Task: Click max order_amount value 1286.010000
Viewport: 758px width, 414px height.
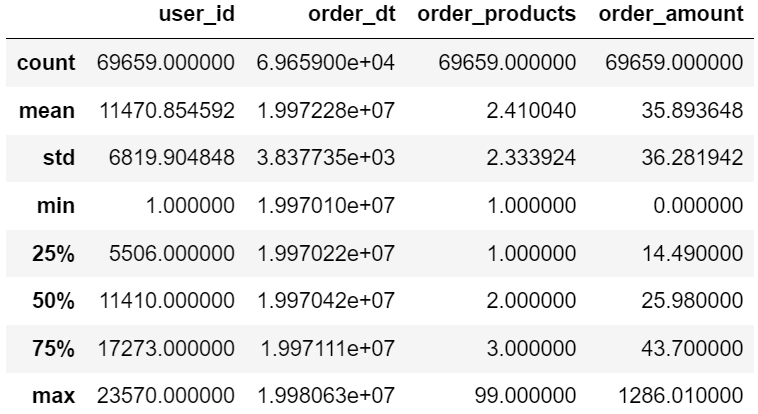Action: pyautogui.click(x=681, y=396)
